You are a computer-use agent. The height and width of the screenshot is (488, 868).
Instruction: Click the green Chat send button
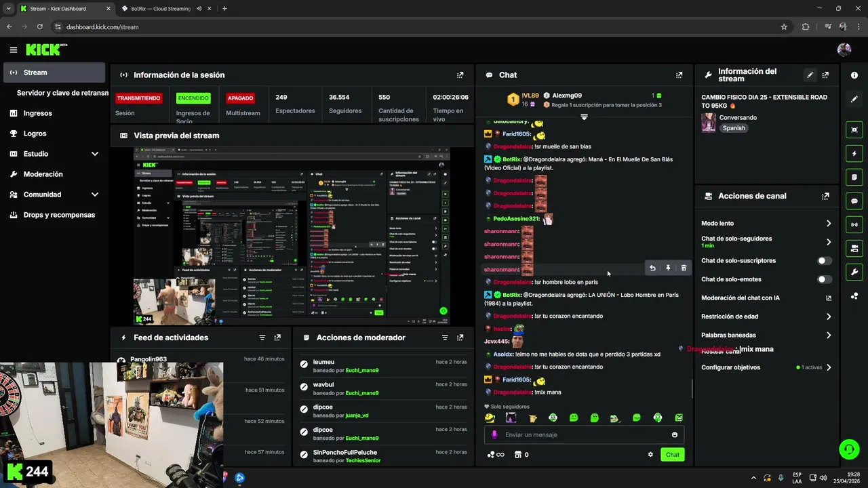pyautogui.click(x=672, y=455)
